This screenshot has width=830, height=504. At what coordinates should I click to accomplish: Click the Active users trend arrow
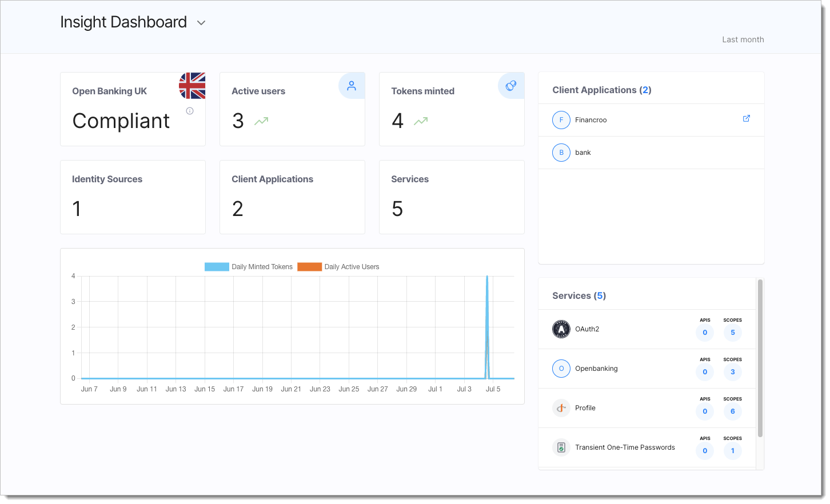coord(261,121)
